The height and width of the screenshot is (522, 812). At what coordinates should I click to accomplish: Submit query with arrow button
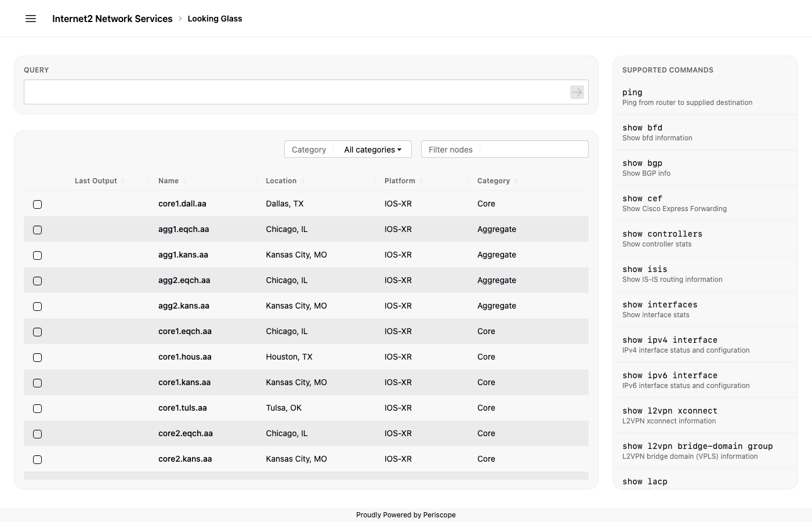577,92
